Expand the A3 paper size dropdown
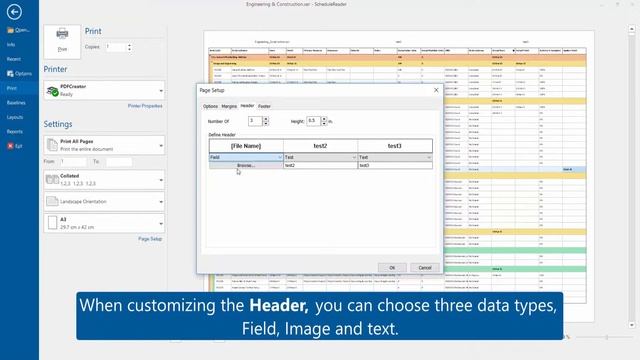Viewport: 640px width, 360px height. click(x=161, y=223)
